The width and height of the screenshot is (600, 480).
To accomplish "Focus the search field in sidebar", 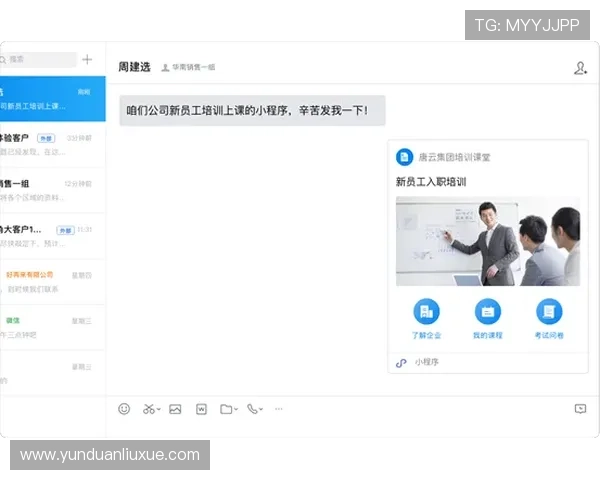I will pos(38,59).
